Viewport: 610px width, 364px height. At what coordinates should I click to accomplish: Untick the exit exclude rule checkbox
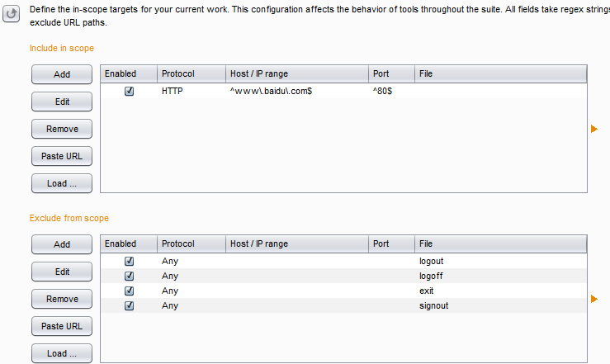(x=129, y=291)
